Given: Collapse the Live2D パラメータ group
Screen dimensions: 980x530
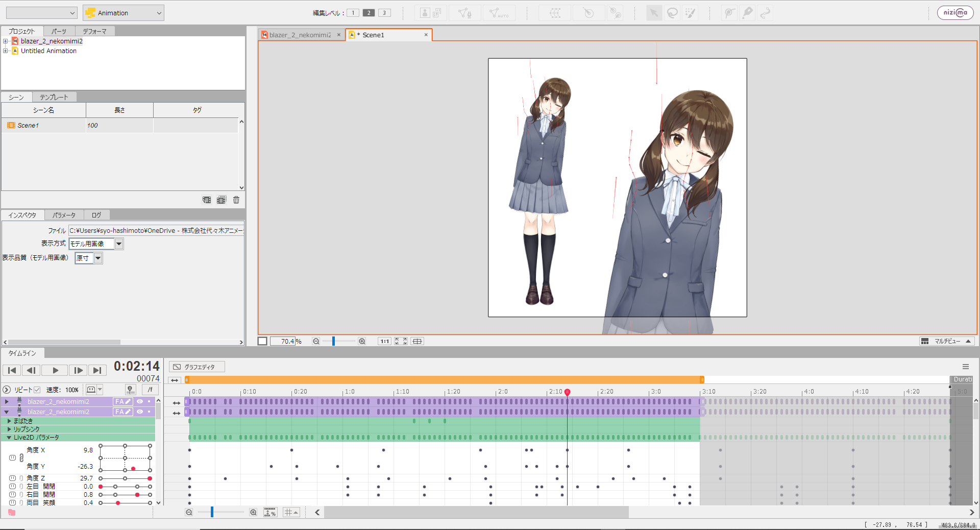Looking at the screenshot, I should pos(9,438).
